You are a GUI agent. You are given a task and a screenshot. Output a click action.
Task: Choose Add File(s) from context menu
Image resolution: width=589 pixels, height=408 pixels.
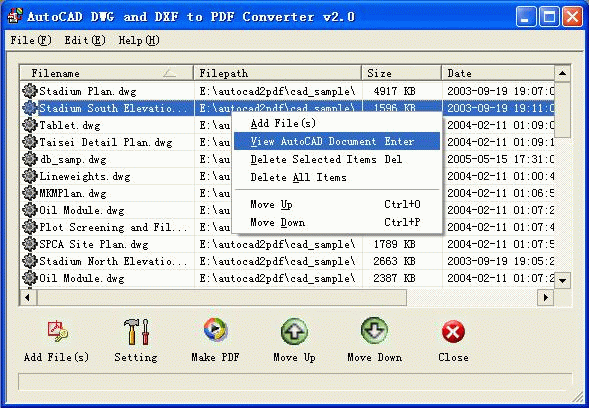point(337,123)
